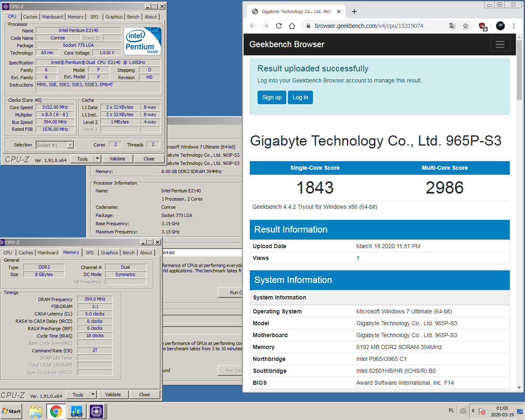
Task: Open Graphics tab in top CPU-Z window
Action: point(114,17)
